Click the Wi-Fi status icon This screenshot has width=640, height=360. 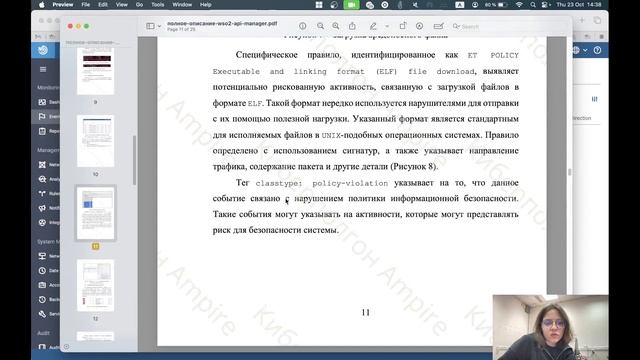coord(519,5)
